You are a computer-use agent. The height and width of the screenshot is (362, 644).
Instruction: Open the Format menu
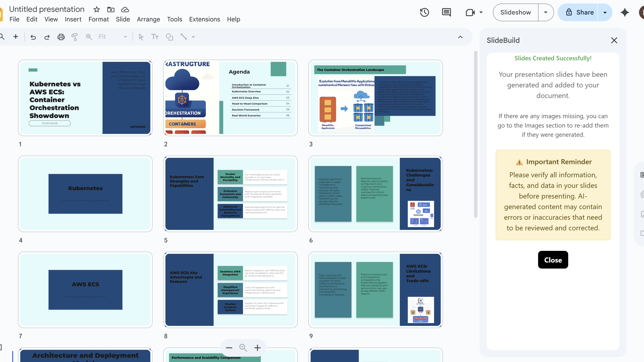tap(98, 19)
